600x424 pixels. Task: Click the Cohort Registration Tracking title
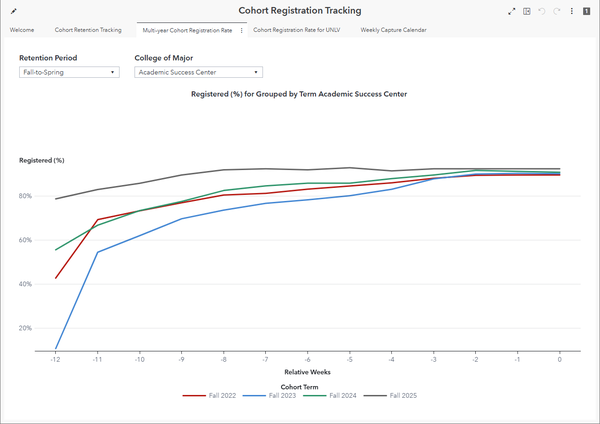point(300,11)
